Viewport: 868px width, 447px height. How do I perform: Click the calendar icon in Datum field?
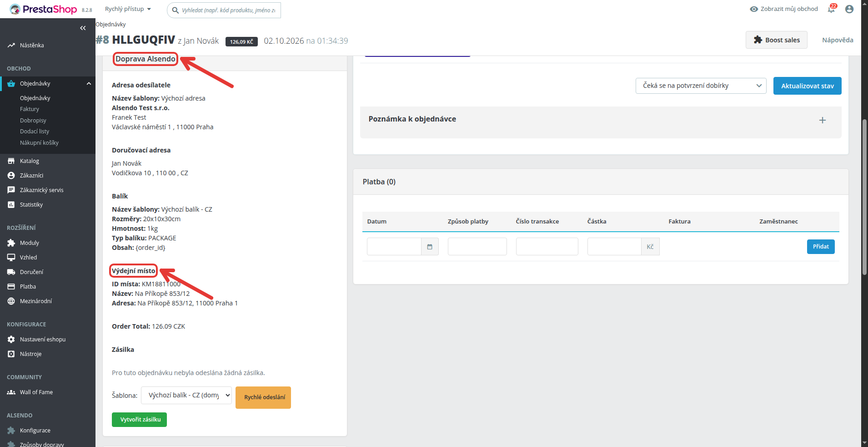[x=430, y=247]
